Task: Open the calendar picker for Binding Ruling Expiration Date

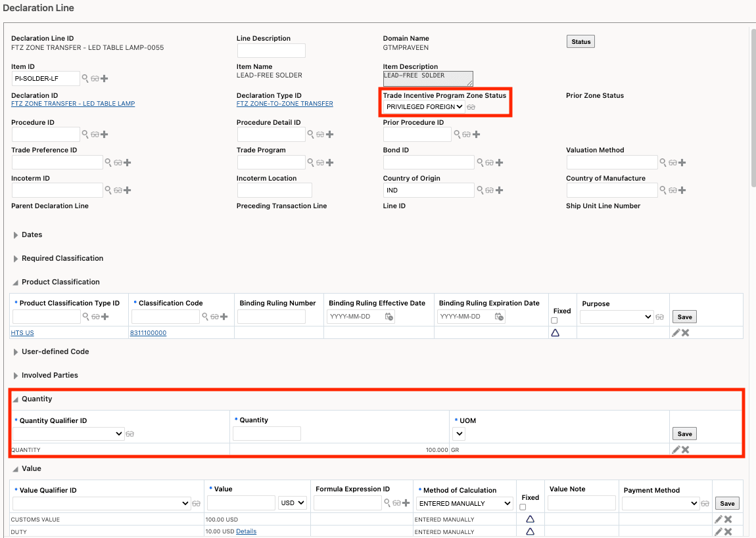Action: click(x=500, y=317)
